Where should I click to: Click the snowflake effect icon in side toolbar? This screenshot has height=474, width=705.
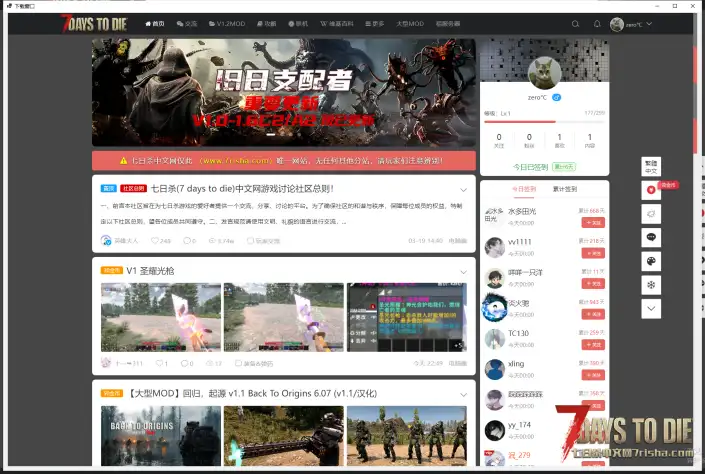[x=652, y=285]
